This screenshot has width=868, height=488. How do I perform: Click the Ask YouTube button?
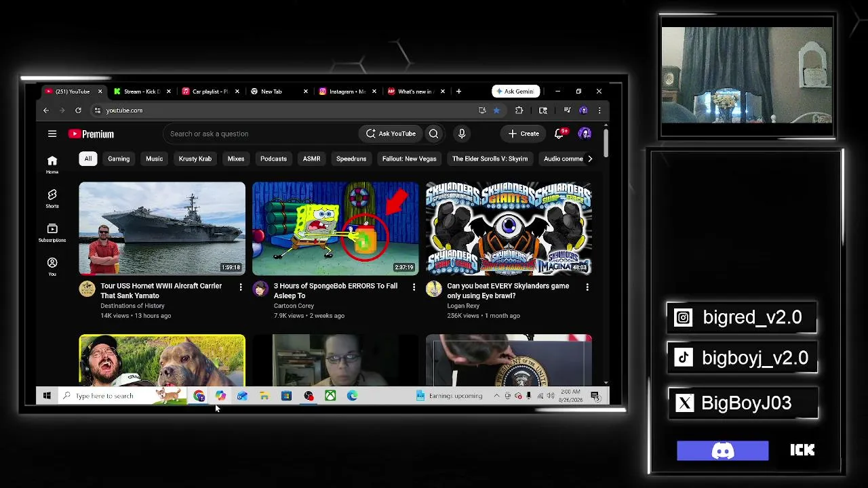point(391,134)
